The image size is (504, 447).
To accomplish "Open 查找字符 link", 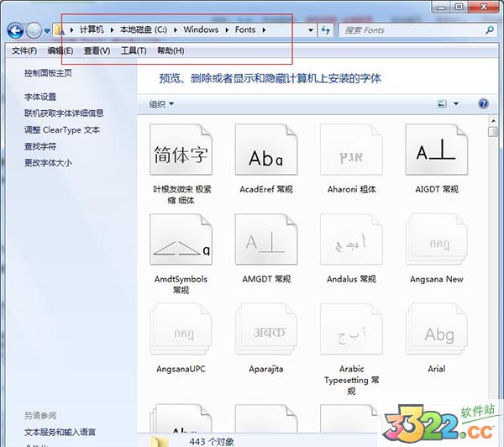I will click(40, 146).
